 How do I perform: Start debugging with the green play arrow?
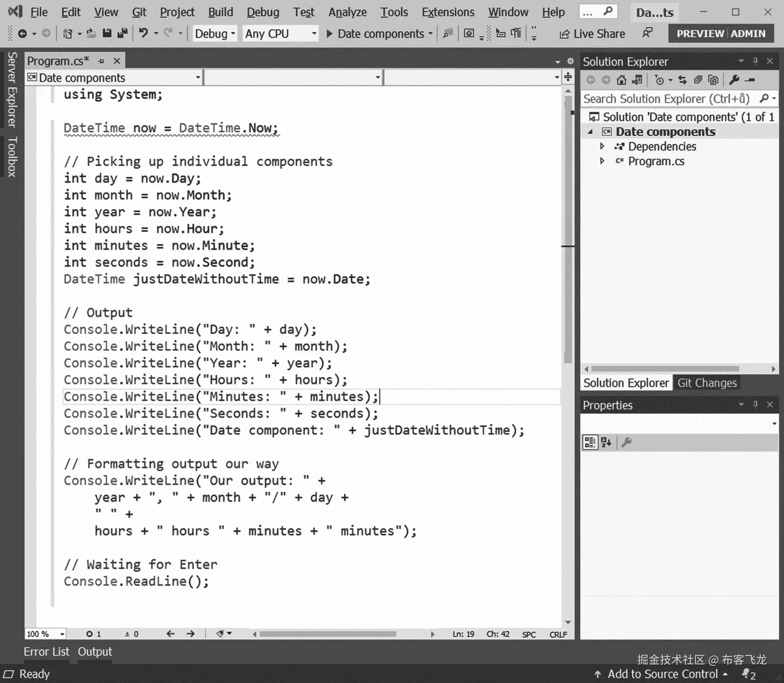(330, 34)
